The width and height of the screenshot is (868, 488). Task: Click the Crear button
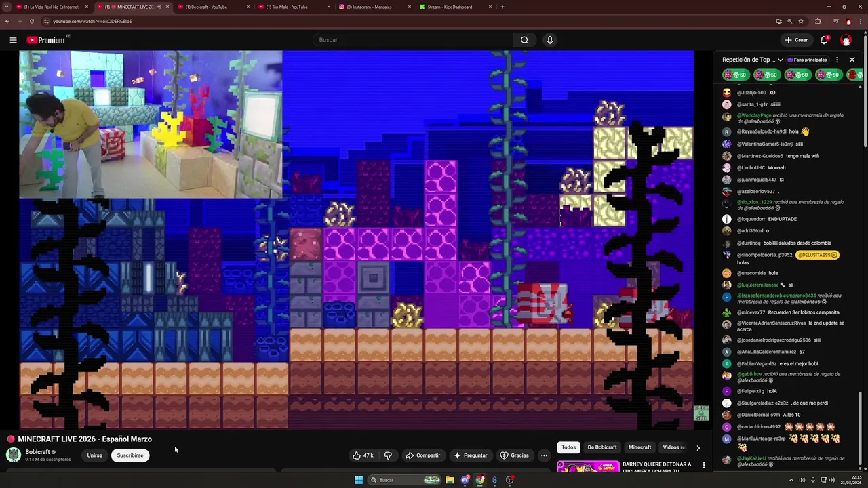click(x=796, y=40)
